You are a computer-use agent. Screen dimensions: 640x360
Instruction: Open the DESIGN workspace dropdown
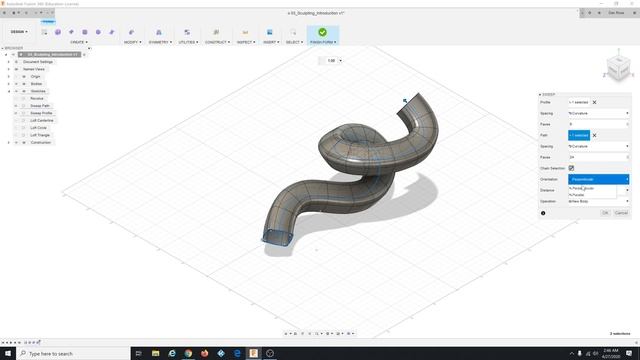[x=19, y=32]
